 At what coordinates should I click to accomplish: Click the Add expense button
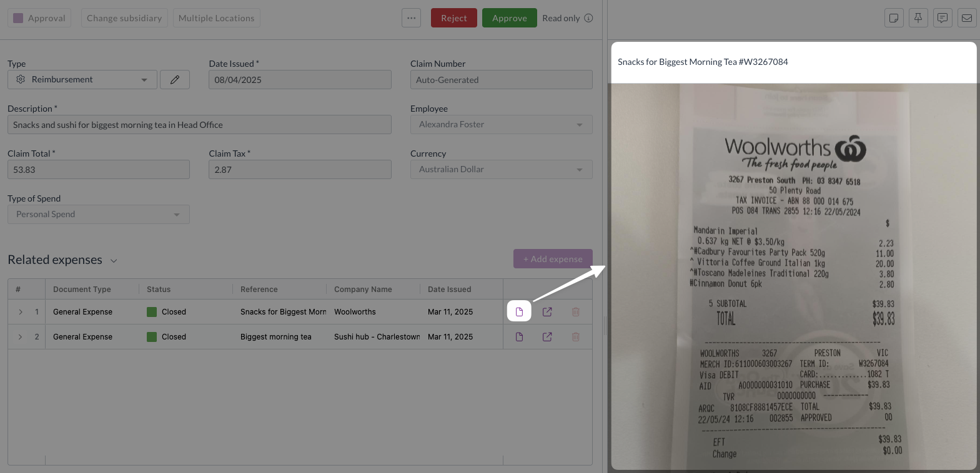pyautogui.click(x=553, y=259)
